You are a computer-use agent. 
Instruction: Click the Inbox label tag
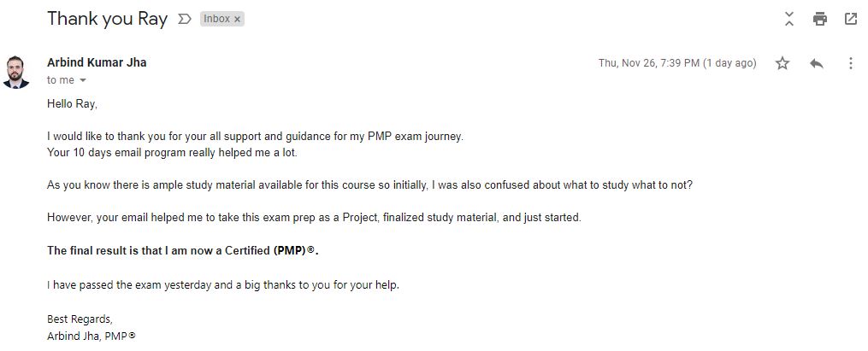tap(216, 19)
